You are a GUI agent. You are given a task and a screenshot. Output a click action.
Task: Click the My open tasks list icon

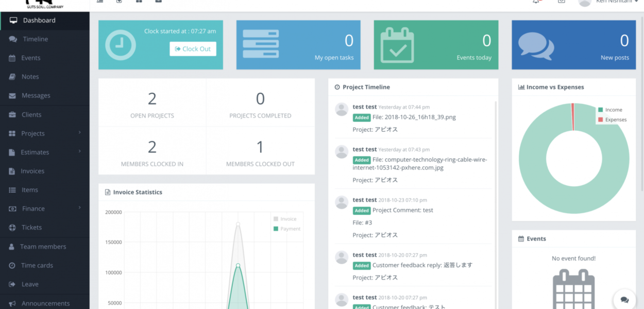pyautogui.click(x=260, y=45)
